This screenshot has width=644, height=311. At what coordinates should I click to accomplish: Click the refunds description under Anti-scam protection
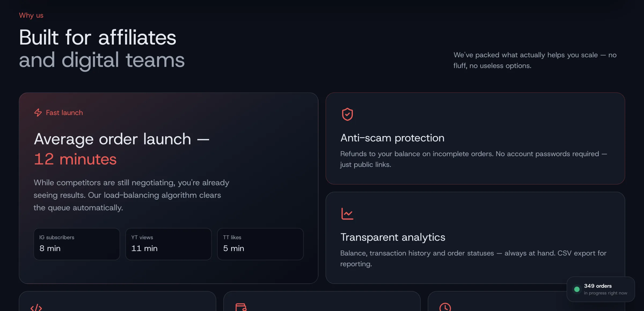pos(474,159)
